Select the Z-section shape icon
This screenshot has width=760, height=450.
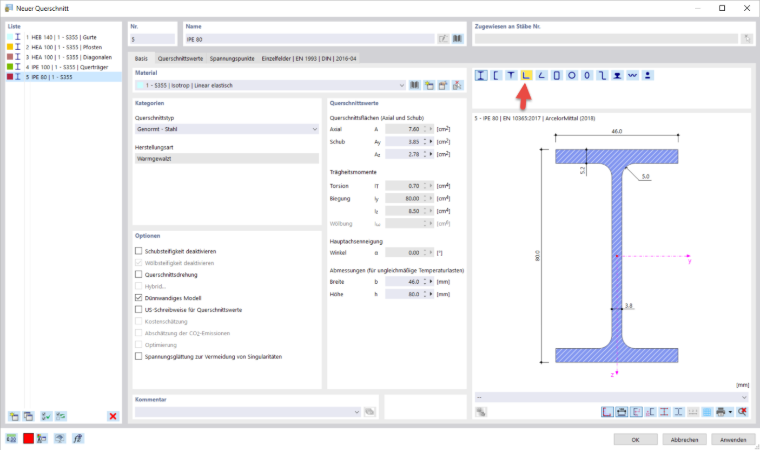[602, 75]
